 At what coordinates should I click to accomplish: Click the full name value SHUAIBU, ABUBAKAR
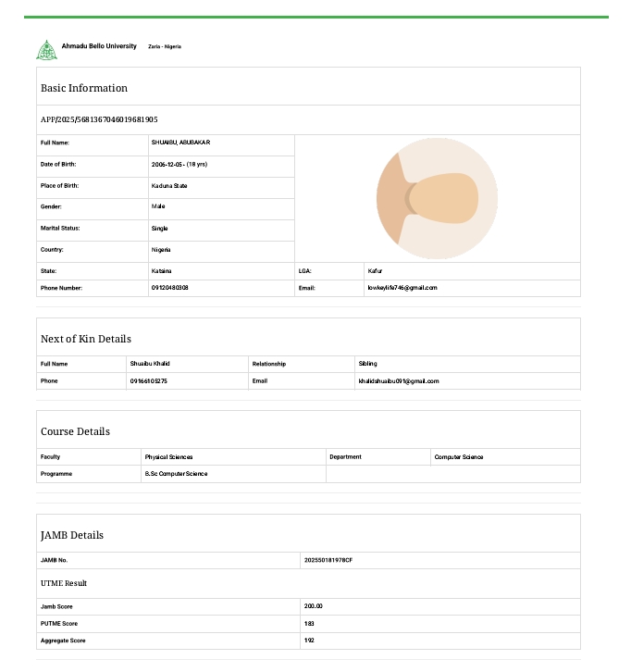coord(180,143)
